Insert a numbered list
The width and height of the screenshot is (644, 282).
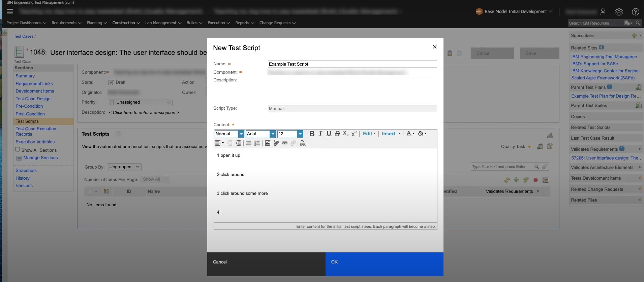[x=257, y=143]
